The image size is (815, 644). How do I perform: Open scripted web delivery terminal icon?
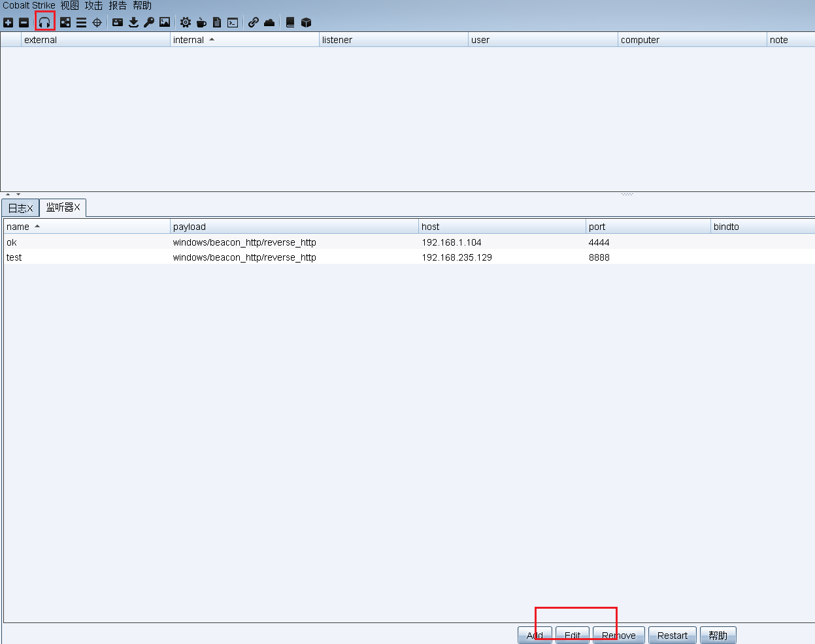233,22
